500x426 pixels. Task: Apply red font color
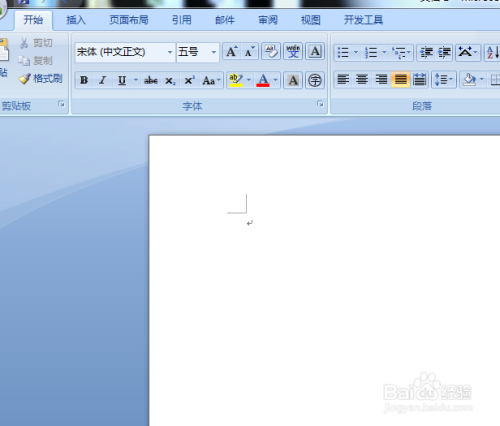(263, 80)
